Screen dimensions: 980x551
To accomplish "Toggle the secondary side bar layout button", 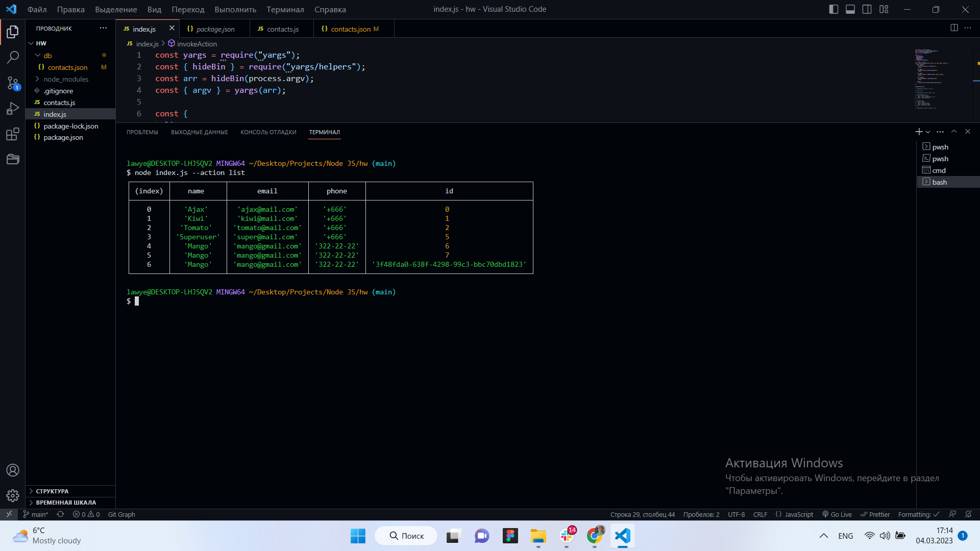I will click(867, 9).
